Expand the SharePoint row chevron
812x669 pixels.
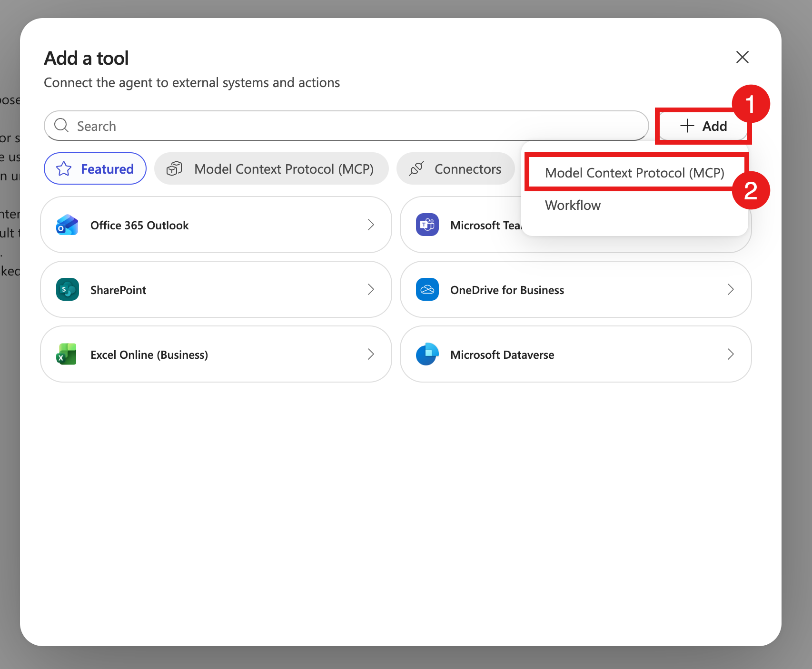pyautogui.click(x=371, y=289)
